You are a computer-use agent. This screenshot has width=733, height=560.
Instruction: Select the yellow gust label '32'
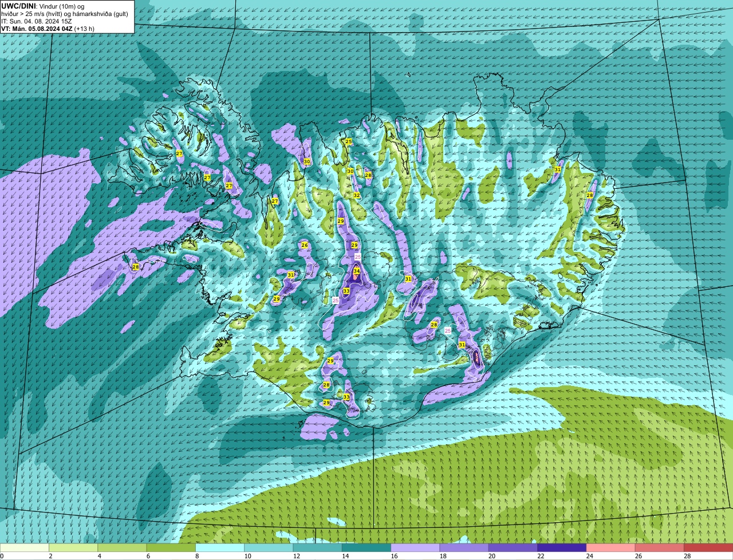click(356, 195)
